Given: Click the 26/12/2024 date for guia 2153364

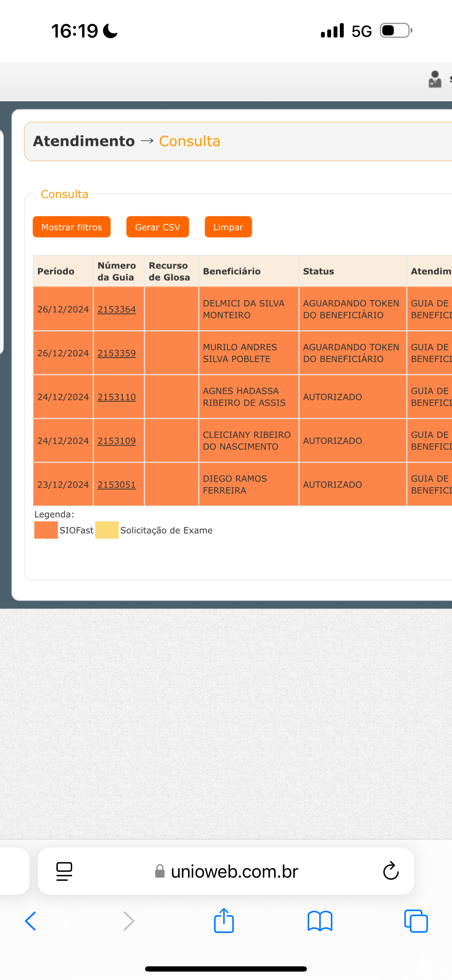Looking at the screenshot, I should (63, 309).
